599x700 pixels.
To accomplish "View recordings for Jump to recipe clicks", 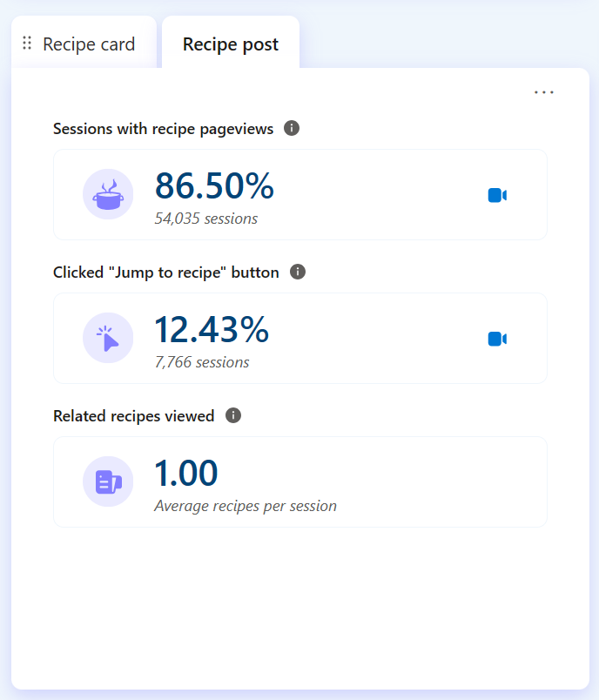I will tap(497, 339).
